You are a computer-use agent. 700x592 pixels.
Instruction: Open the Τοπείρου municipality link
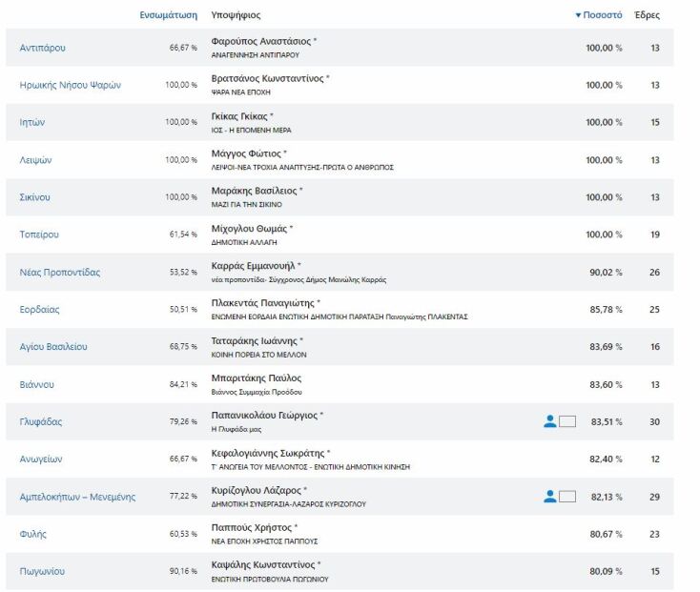pos(39,235)
